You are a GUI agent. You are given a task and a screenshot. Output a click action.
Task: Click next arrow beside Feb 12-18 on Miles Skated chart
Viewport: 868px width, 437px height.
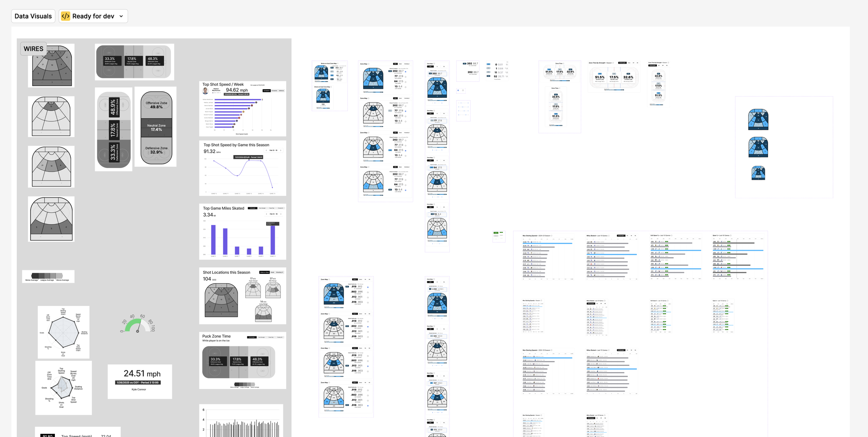(281, 214)
